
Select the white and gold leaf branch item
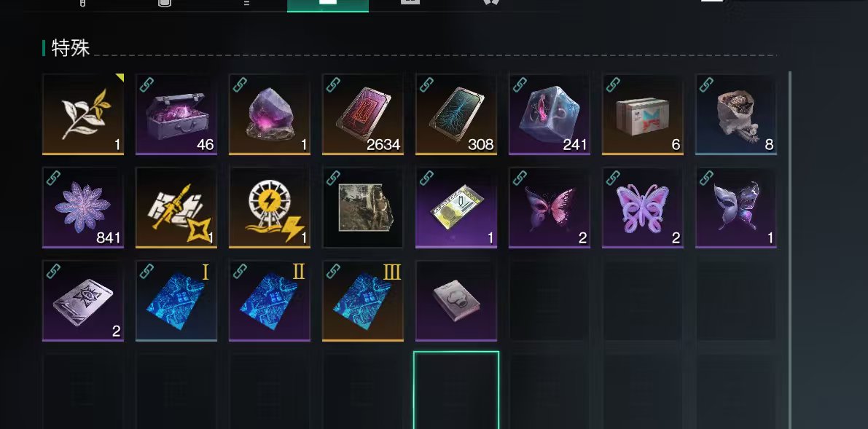coord(83,114)
